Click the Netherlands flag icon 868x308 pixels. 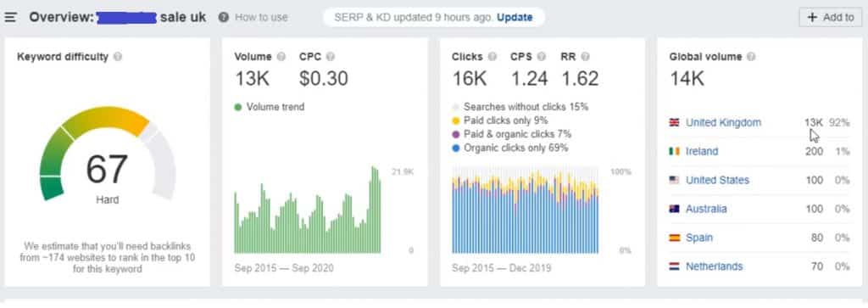674,266
